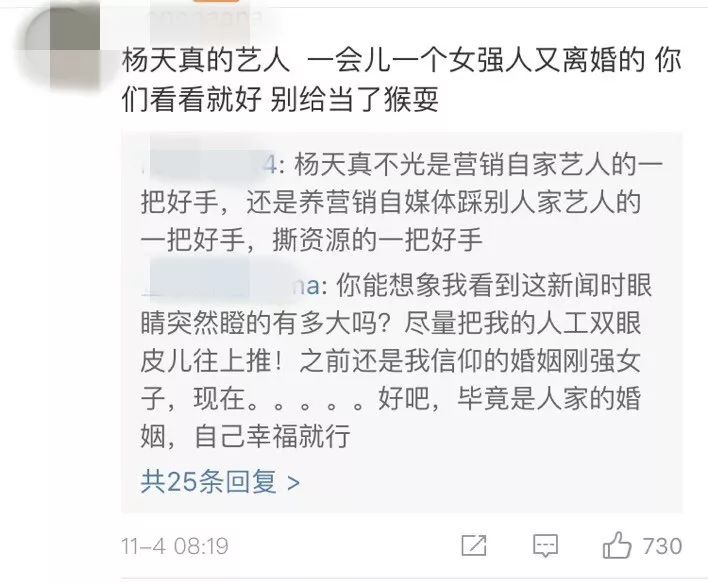Open the comment speech bubble icon
708x582 pixels.
[x=545, y=546]
